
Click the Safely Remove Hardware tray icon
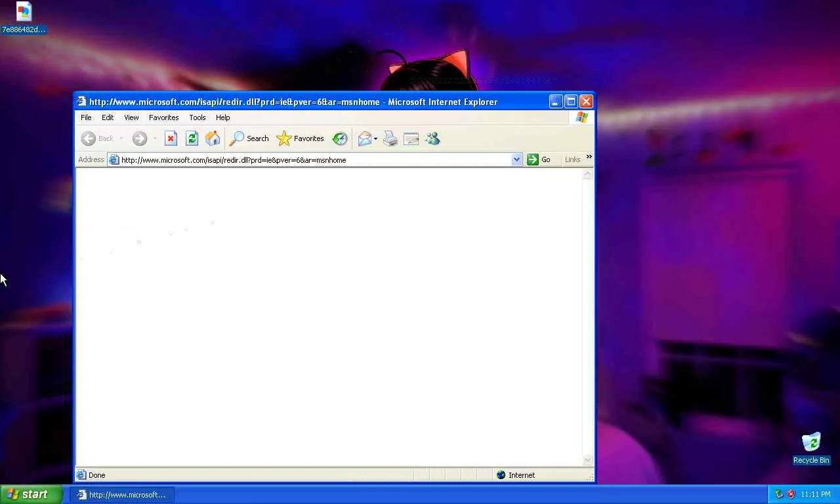pyautogui.click(x=779, y=494)
